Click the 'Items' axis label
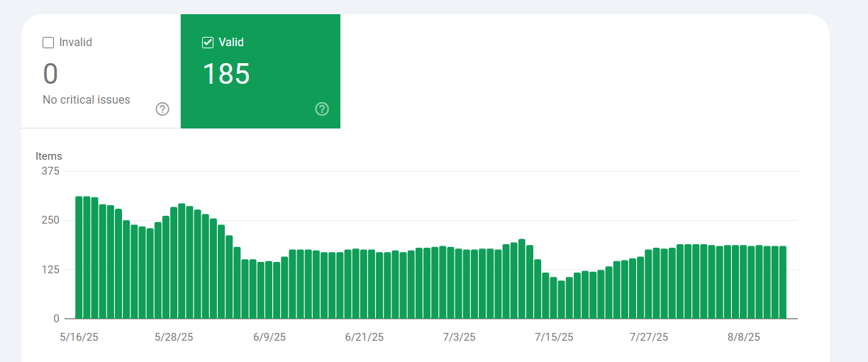The width and height of the screenshot is (868, 362). (49, 156)
